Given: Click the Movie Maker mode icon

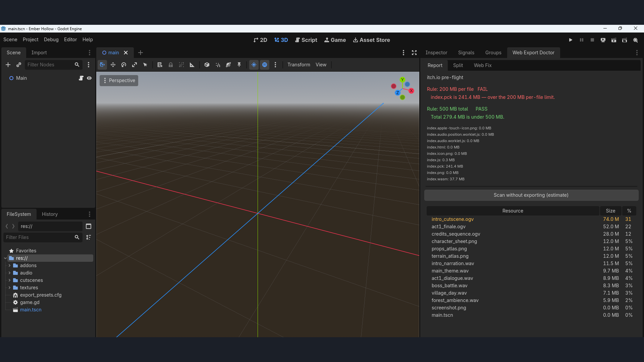Looking at the screenshot, I should [635, 40].
